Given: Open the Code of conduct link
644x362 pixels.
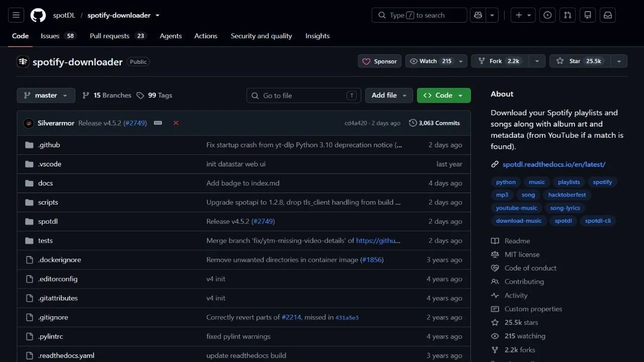Looking at the screenshot, I should pos(530,268).
